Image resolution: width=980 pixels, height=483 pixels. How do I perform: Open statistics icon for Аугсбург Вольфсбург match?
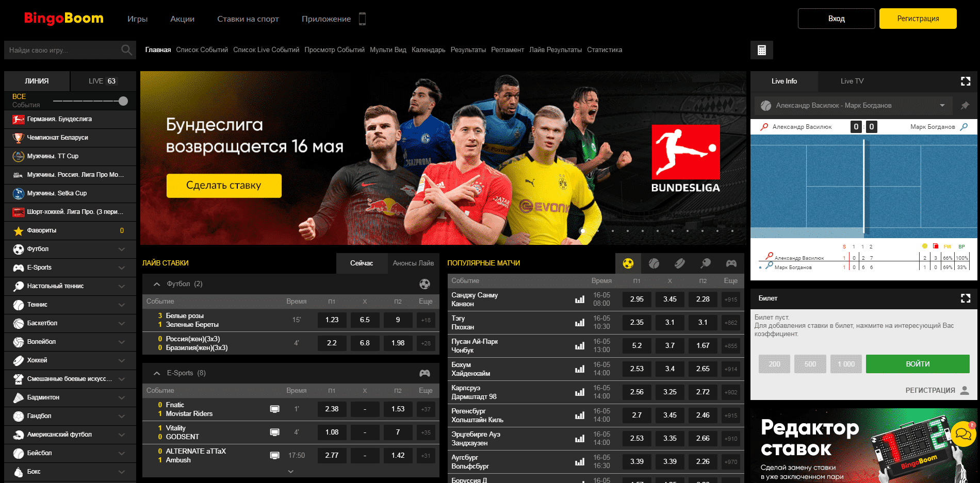click(580, 462)
